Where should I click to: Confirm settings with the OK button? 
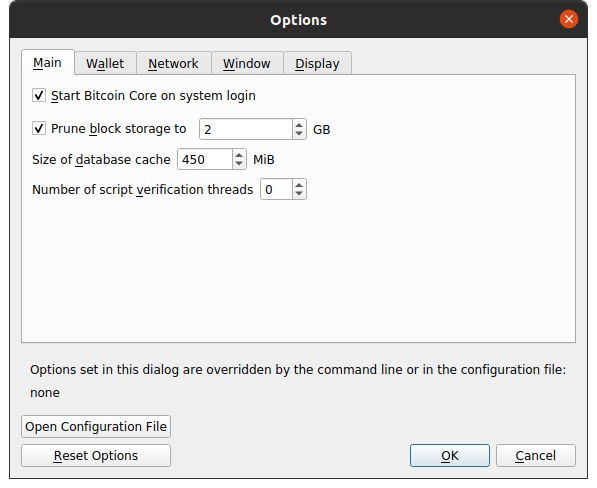450,455
